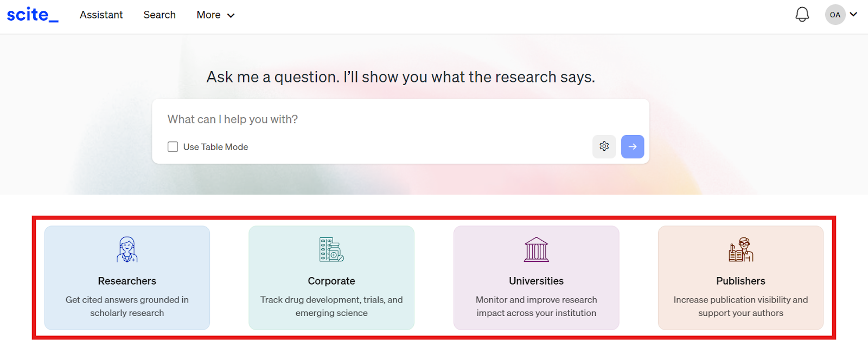The width and height of the screenshot is (868, 348).
Task: Open Publishers card description text
Action: click(741, 306)
